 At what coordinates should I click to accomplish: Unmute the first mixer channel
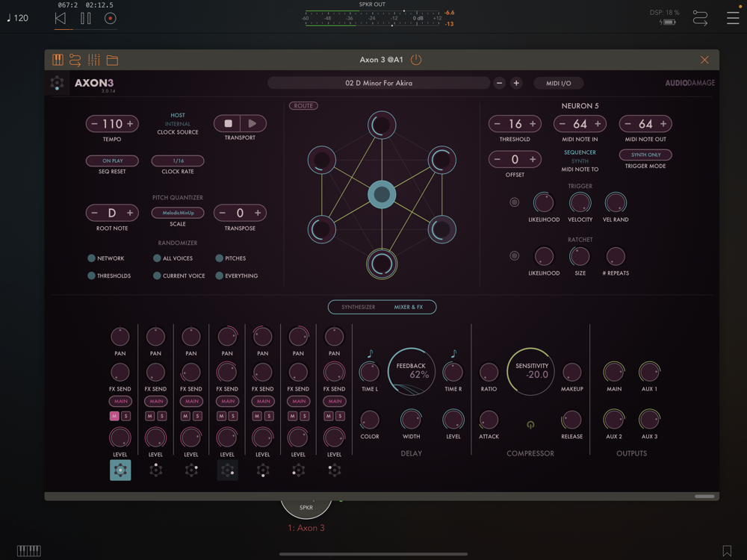point(114,416)
